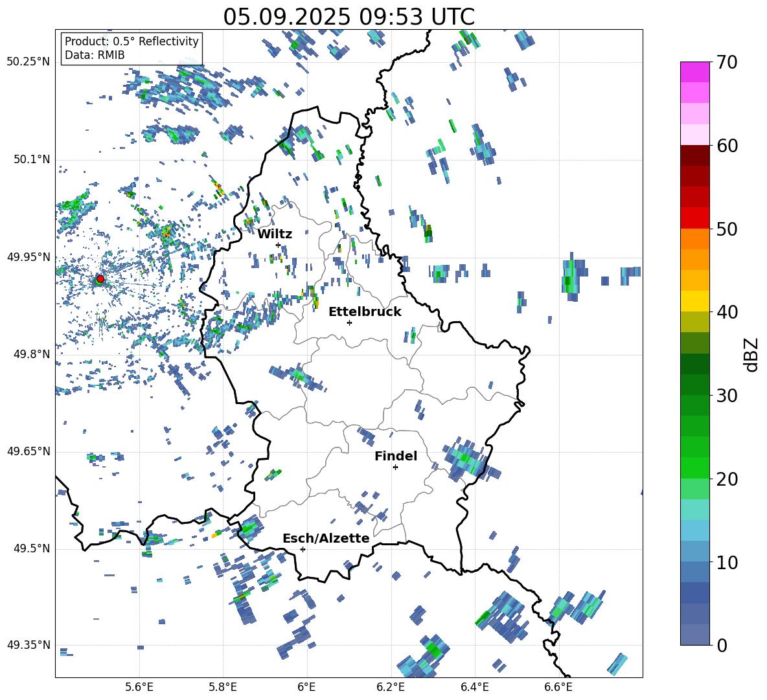
Task: Click the Findel city label
Action: click(396, 456)
